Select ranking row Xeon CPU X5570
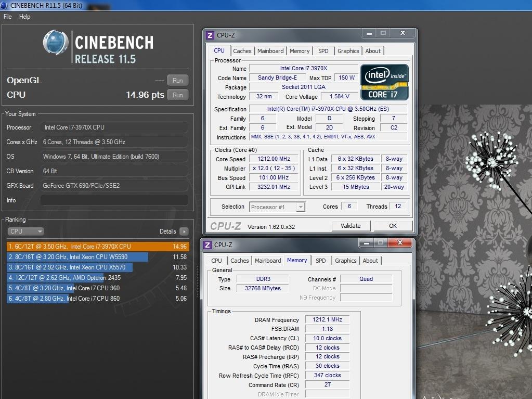 pyautogui.click(x=98, y=267)
